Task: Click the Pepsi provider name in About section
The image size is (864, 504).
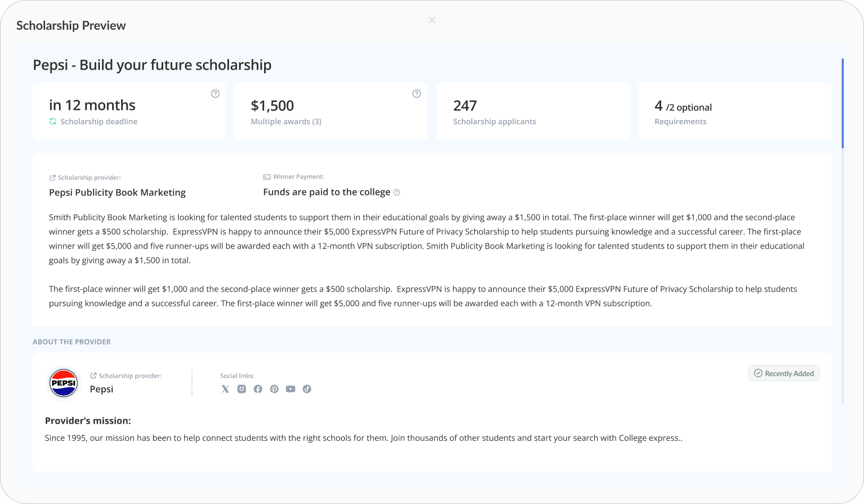Action: click(x=101, y=389)
